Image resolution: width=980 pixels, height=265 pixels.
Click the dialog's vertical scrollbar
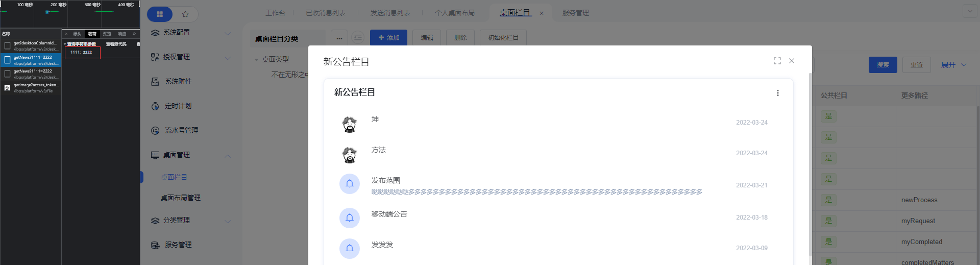pyautogui.click(x=810, y=163)
